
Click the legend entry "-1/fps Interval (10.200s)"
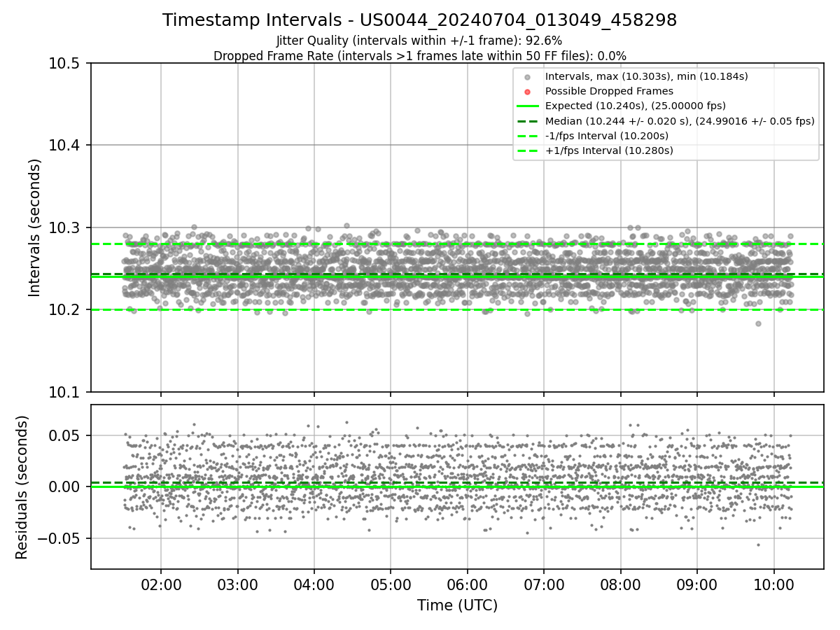click(x=607, y=135)
